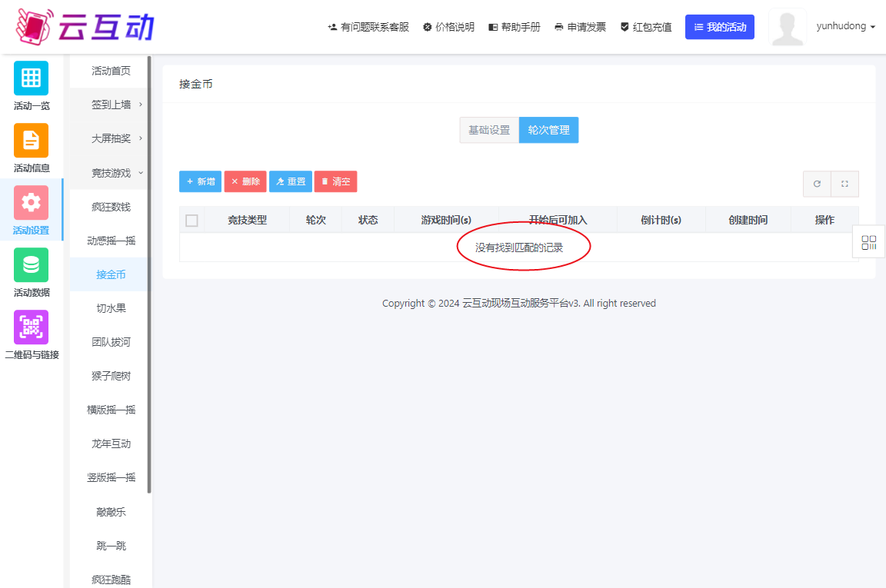Toggle the table fullscreen icon

point(844,184)
